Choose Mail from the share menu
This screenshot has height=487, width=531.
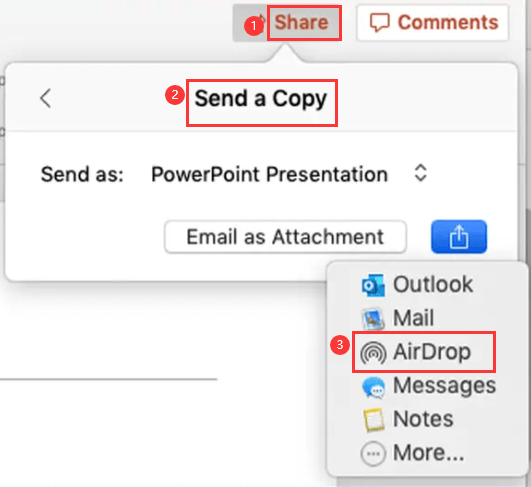point(398,318)
